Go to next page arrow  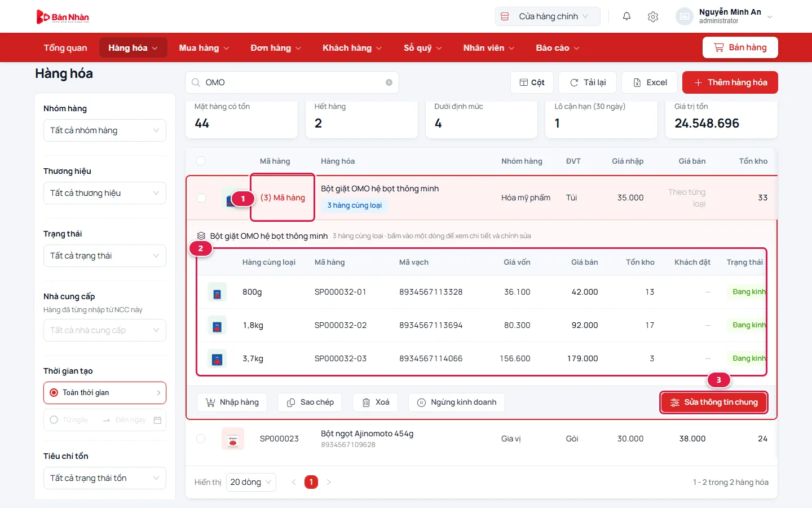329,482
